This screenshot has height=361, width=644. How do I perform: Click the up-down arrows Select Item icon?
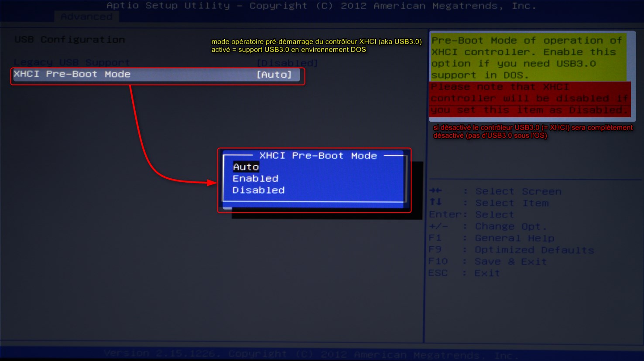(x=435, y=202)
